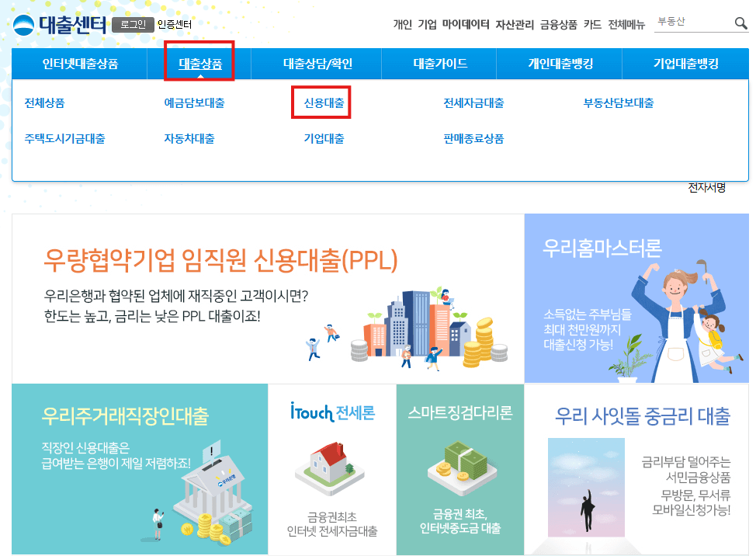Click the bank building with coins illustration
The image size is (756, 556).
coord(212,495)
